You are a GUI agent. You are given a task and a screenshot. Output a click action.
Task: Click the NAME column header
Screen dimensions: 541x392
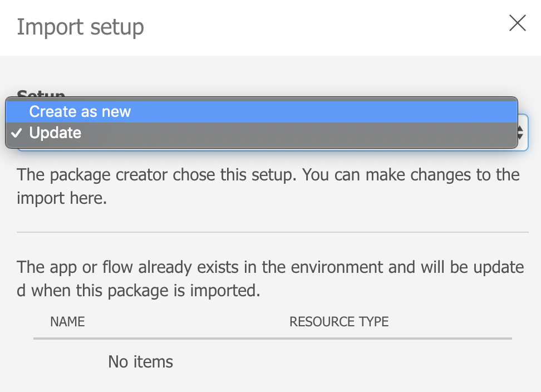[x=67, y=322]
